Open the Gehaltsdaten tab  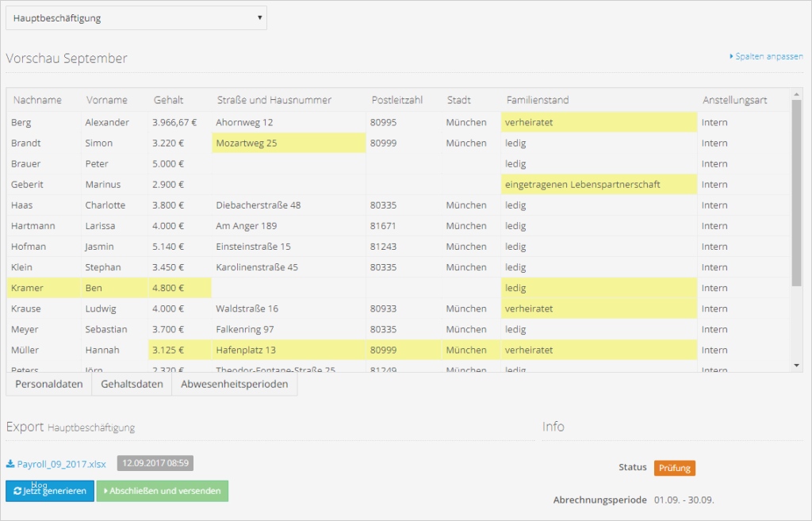(x=132, y=385)
